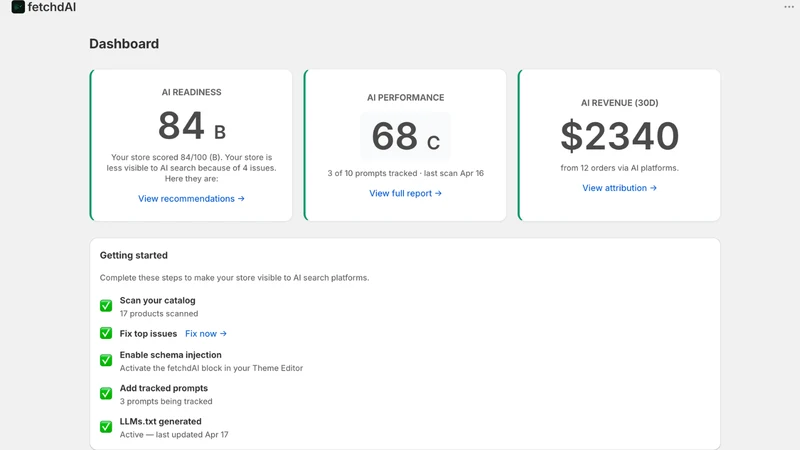This screenshot has height=450, width=800.
Task: Click 'from 12 orders via AI platforms' text
Action: [x=619, y=168]
